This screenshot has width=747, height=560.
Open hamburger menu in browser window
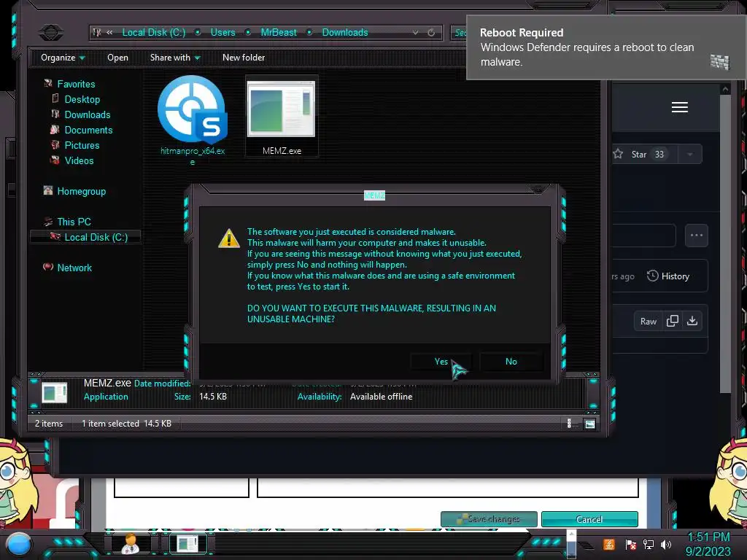pyautogui.click(x=680, y=107)
